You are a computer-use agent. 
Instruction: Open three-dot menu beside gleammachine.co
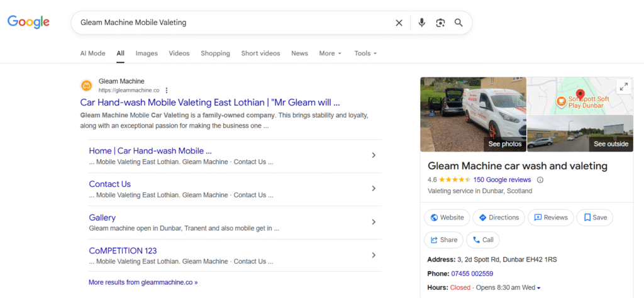tap(167, 91)
